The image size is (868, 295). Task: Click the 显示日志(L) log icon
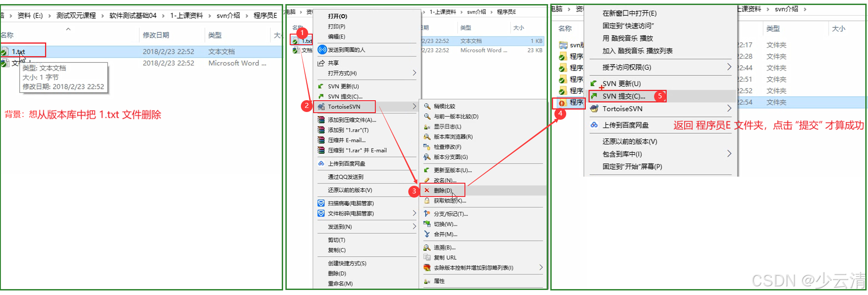pyautogui.click(x=427, y=127)
